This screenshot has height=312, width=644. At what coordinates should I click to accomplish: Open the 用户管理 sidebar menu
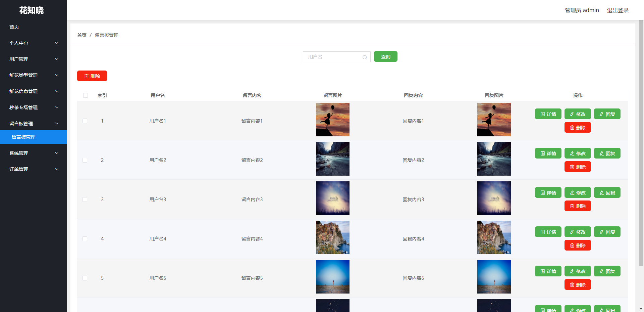click(x=34, y=59)
